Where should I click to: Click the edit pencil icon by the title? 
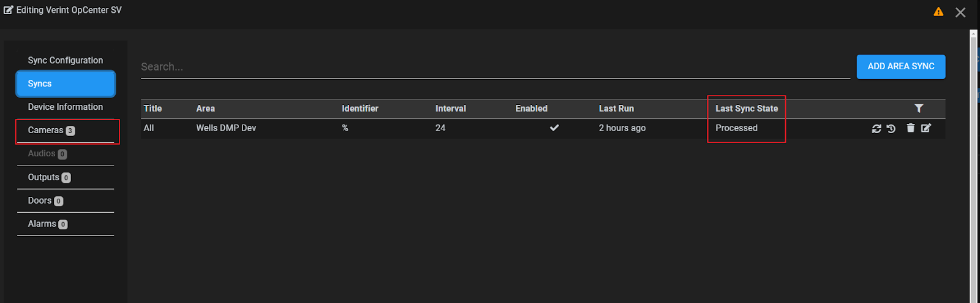click(9, 10)
